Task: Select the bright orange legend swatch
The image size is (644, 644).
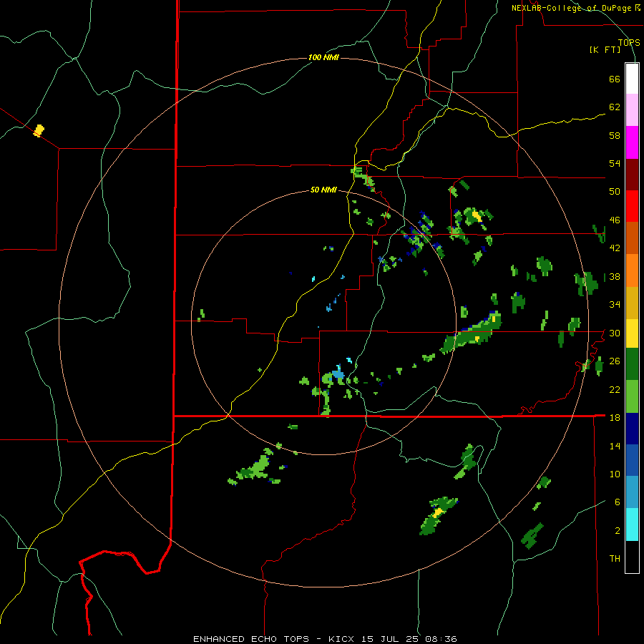Action: click(632, 270)
